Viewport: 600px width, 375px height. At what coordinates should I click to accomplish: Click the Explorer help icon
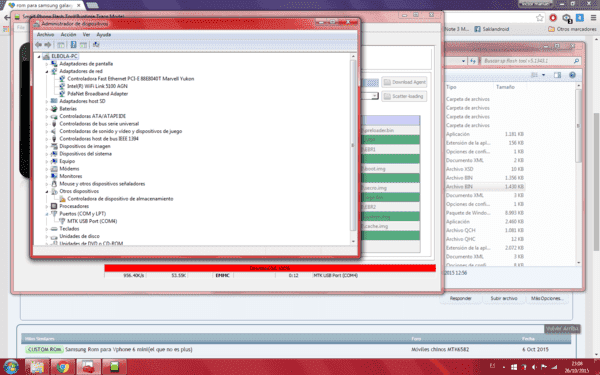click(x=572, y=75)
